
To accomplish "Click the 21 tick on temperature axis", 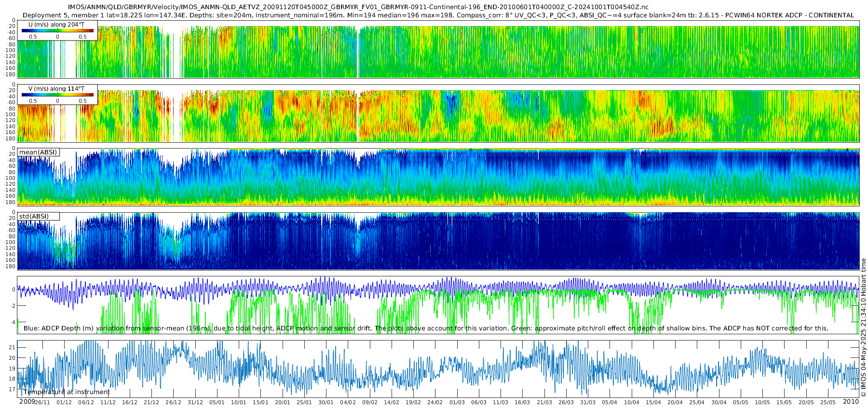I will click(x=12, y=347).
